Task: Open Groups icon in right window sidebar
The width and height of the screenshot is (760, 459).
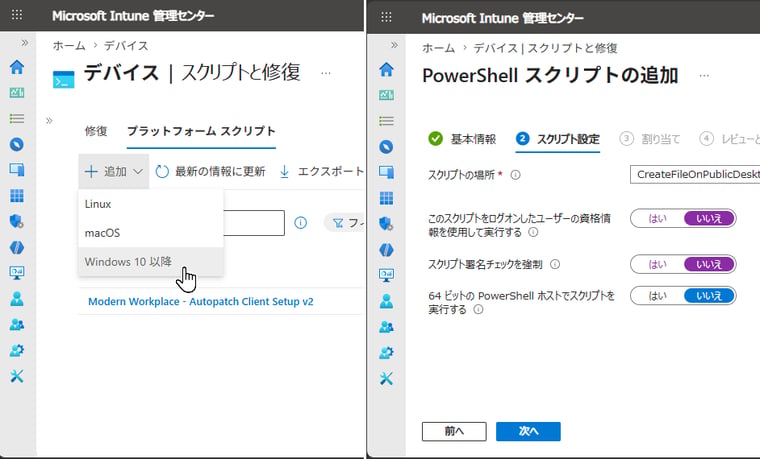Action: (386, 327)
